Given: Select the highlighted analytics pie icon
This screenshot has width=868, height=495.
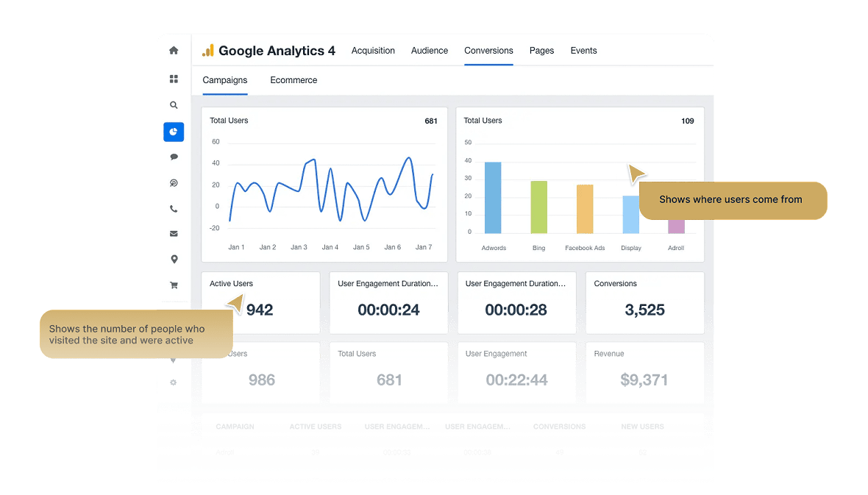Looking at the screenshot, I should point(174,132).
